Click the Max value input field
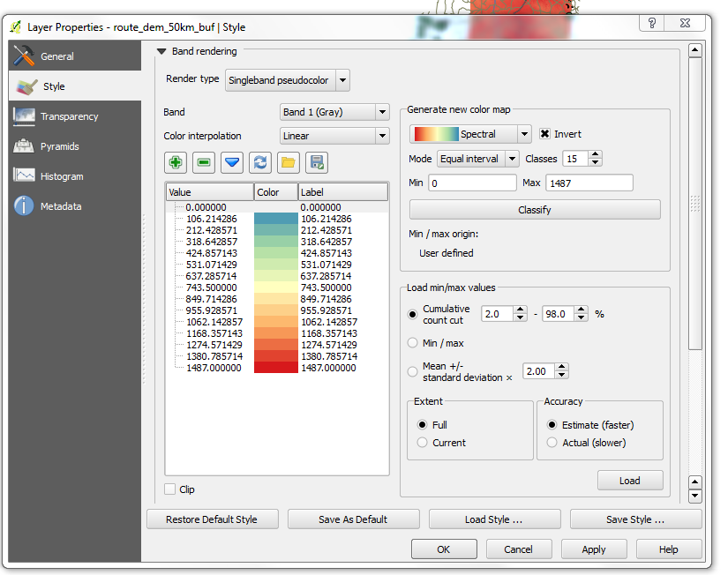The width and height of the screenshot is (728, 575). tap(589, 183)
